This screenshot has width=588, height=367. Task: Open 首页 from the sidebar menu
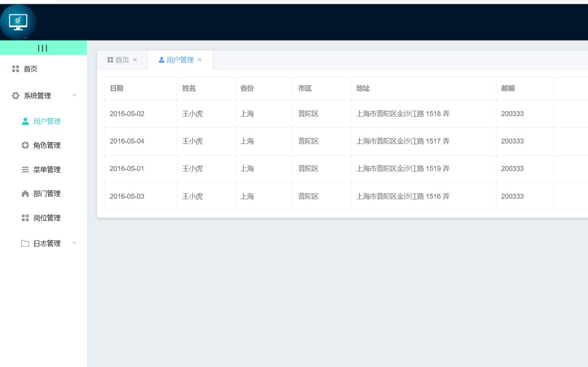(31, 69)
